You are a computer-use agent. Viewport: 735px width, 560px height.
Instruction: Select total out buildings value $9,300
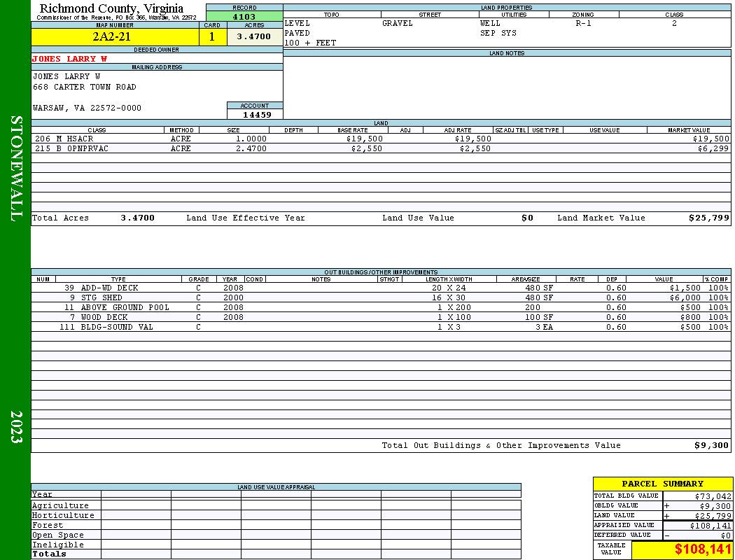point(712,446)
